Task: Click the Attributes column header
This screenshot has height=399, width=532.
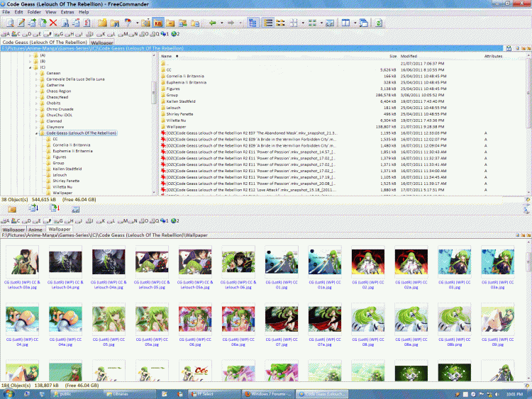Action: [493, 56]
